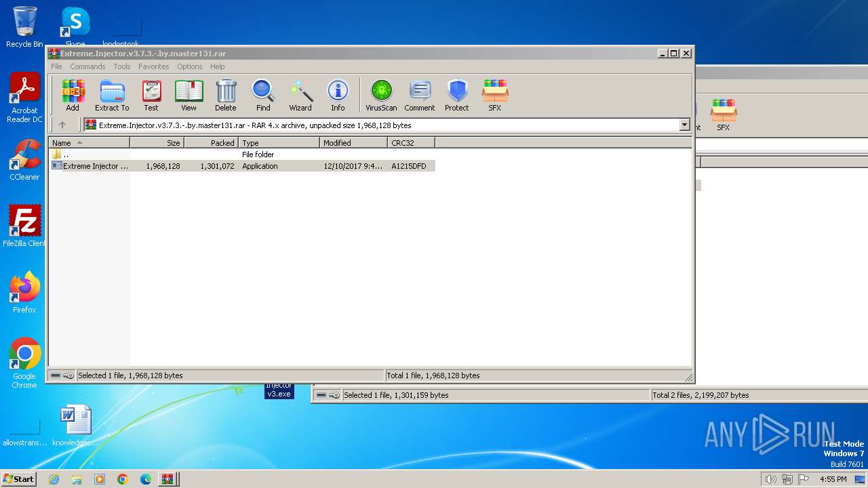
Task: Click the archive path text field
Action: (381, 125)
